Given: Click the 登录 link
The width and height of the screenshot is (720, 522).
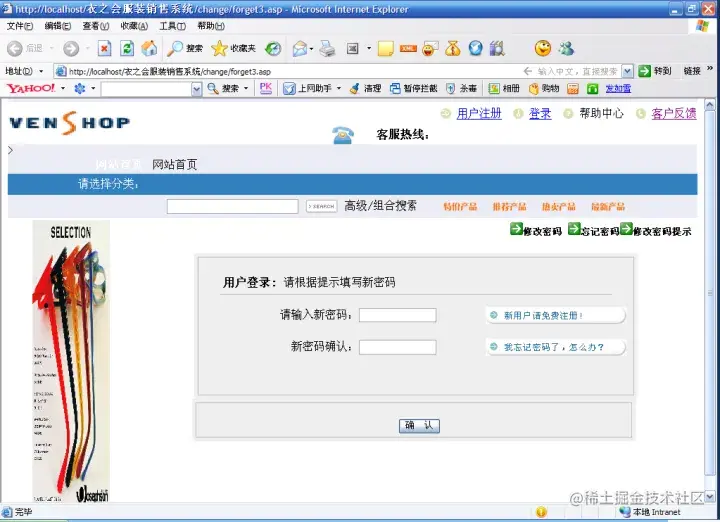Looking at the screenshot, I should 540,113.
